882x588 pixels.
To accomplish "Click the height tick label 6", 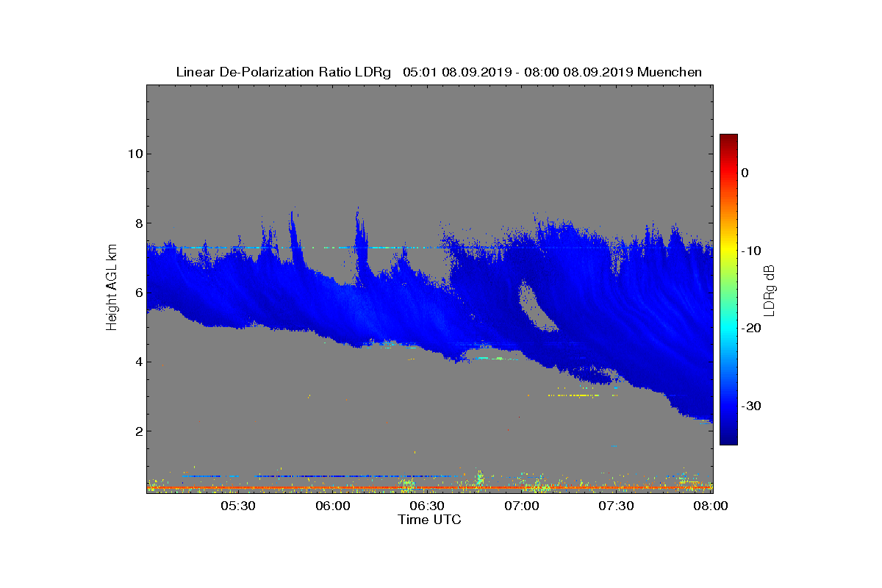I will (137, 293).
